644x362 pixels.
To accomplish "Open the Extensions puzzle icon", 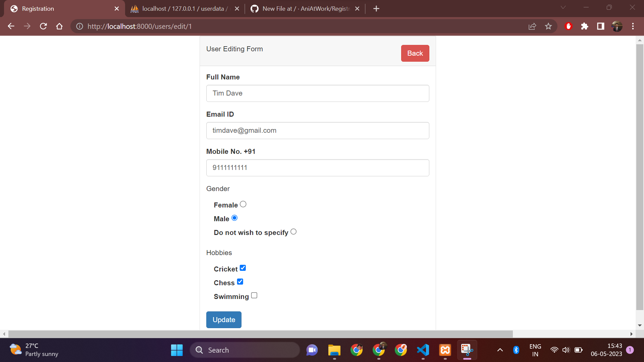I will pos(585,26).
